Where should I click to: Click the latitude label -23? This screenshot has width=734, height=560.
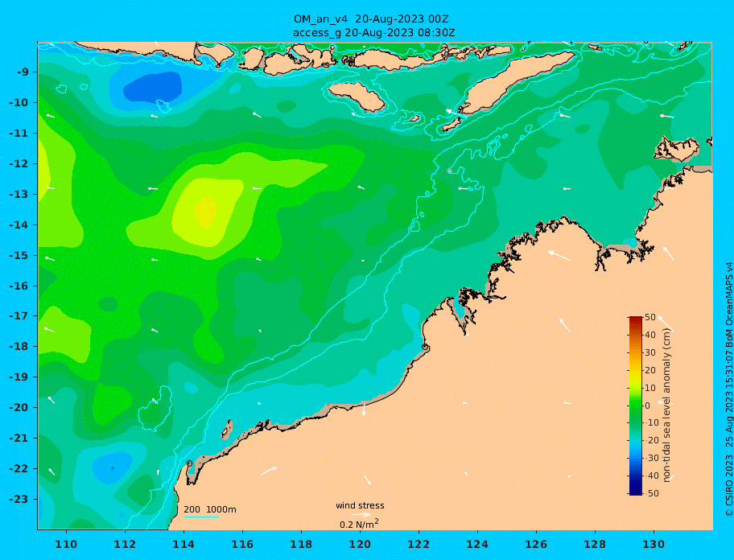19,499
